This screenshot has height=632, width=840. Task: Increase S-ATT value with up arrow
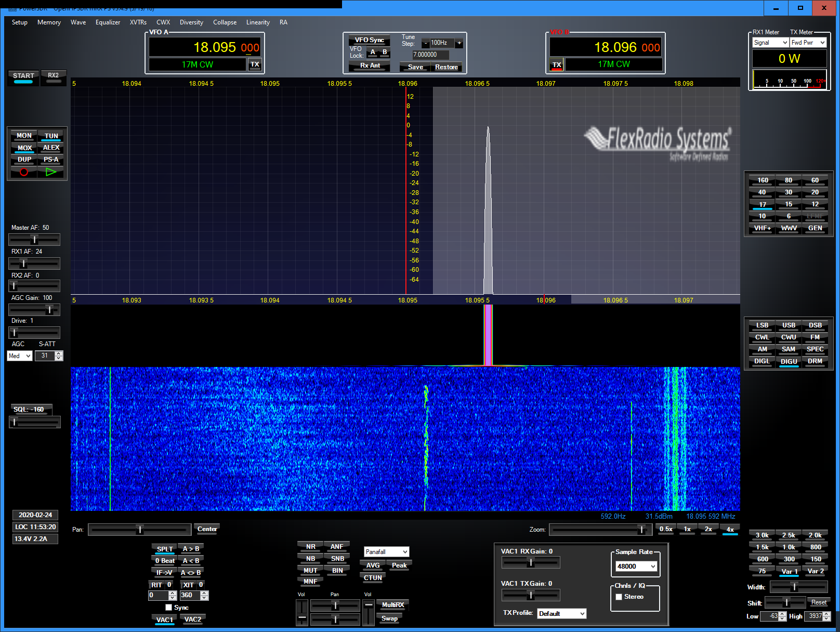tap(59, 353)
